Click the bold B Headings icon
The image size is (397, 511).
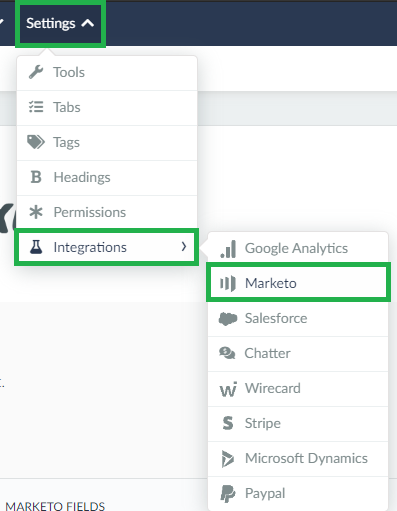[x=36, y=177]
